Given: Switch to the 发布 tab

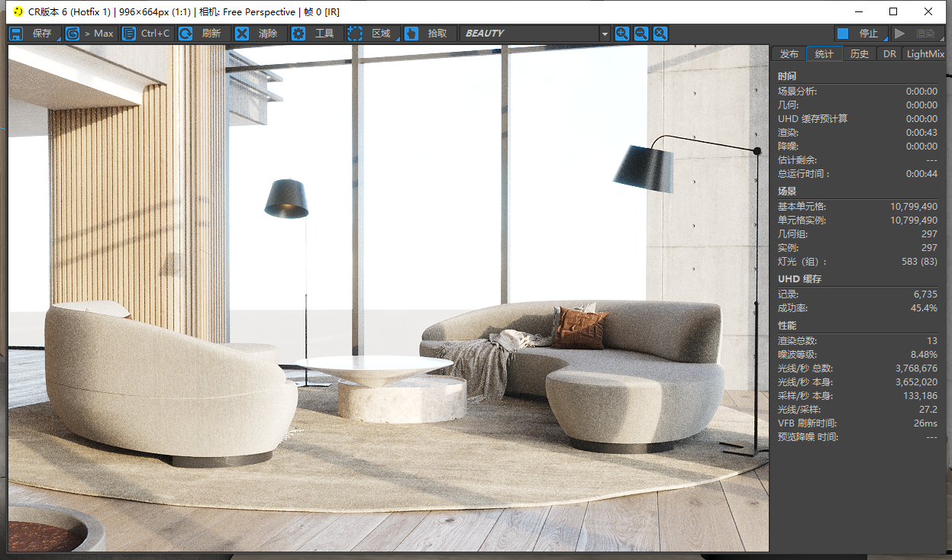Looking at the screenshot, I should click(789, 54).
